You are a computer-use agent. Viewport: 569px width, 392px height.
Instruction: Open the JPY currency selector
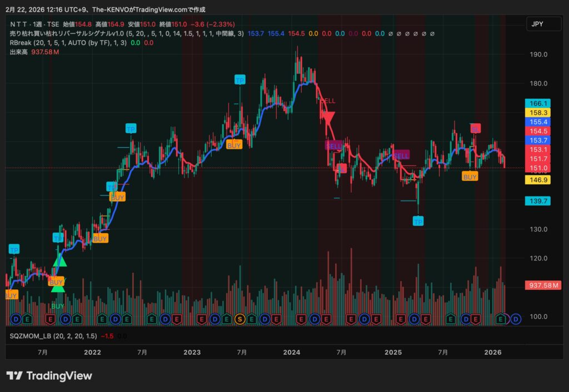(537, 24)
